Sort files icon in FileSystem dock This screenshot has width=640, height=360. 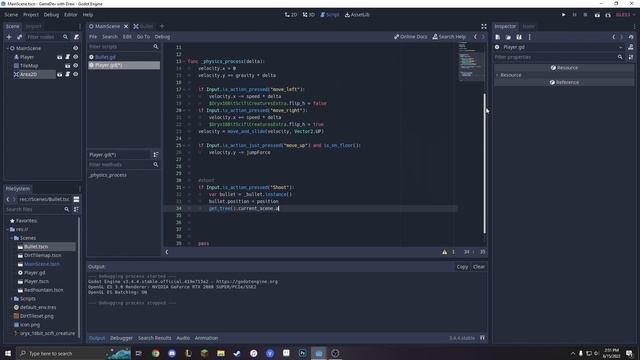click(76, 209)
